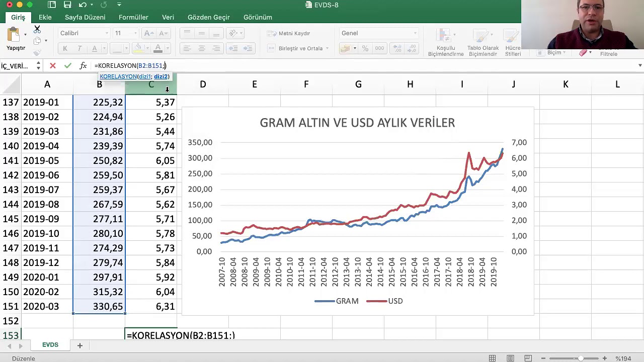644x362 pixels.
Task: Click the Format Painter brush icon
Action: pyautogui.click(x=37, y=52)
